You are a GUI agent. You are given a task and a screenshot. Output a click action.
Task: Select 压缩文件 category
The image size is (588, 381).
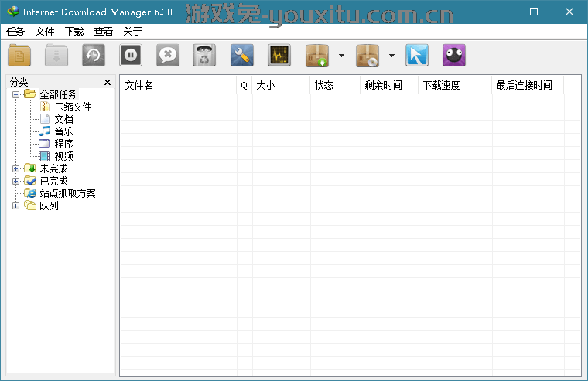click(73, 107)
